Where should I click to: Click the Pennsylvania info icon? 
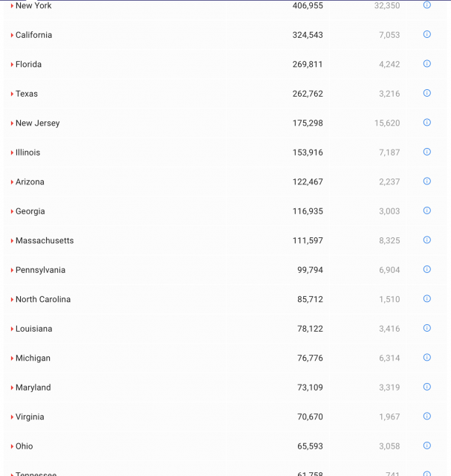[x=427, y=269]
